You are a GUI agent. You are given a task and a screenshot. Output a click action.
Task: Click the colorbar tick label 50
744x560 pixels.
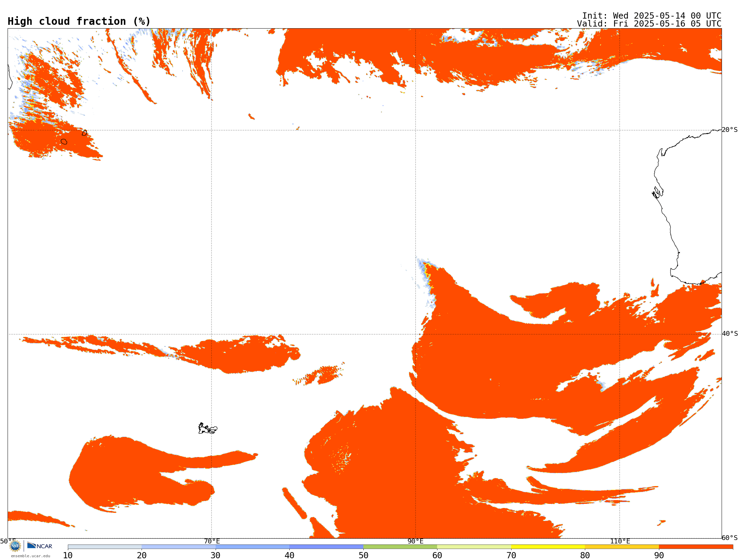pyautogui.click(x=363, y=556)
